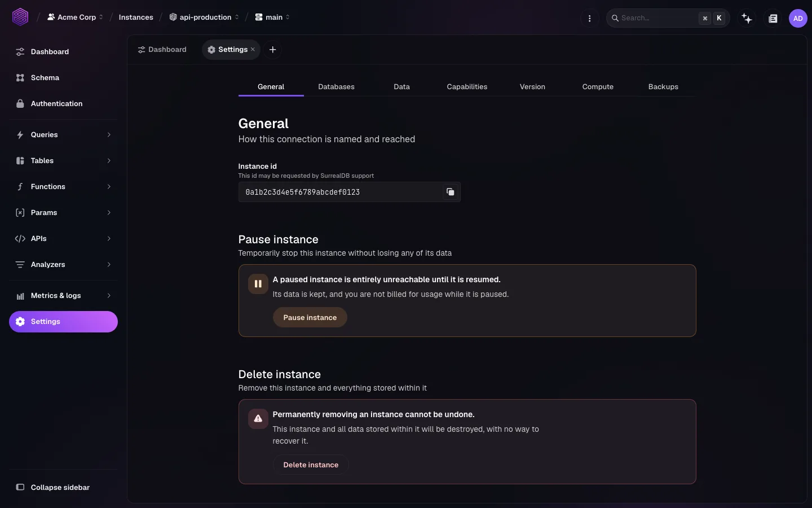This screenshot has width=812, height=508.
Task: Click the SurrealDB logo in the header
Action: point(20,17)
